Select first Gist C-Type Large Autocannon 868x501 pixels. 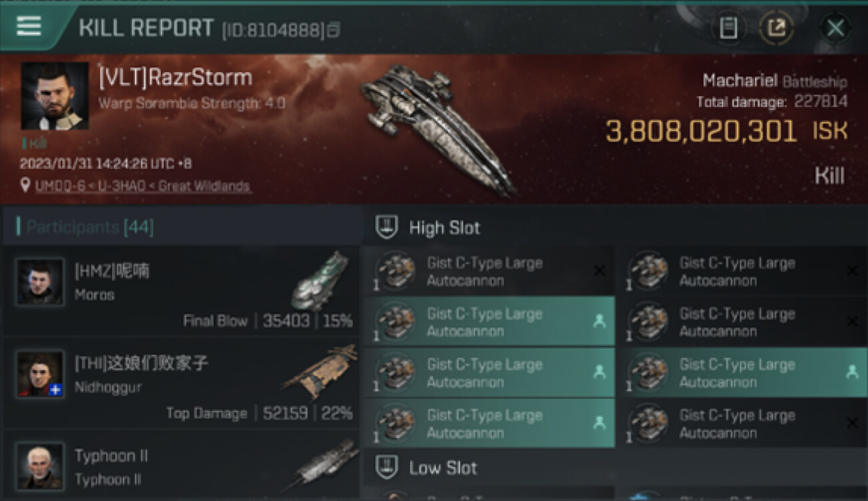[x=489, y=271]
